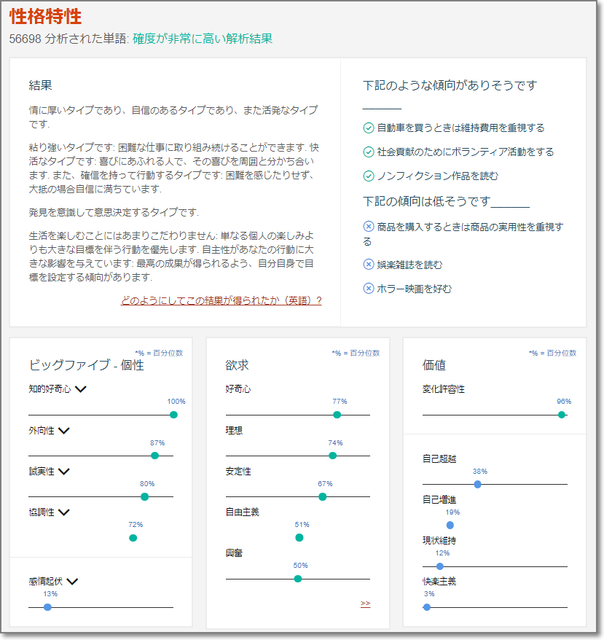Click the 性格特性 heading
This screenshot has height=640, width=604.
click(46, 17)
